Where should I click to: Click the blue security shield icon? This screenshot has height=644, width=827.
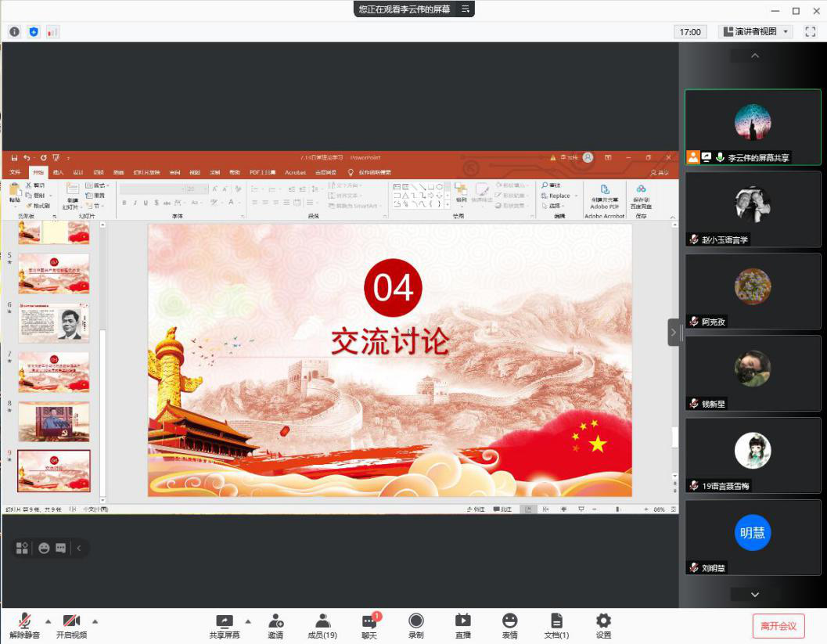(34, 31)
